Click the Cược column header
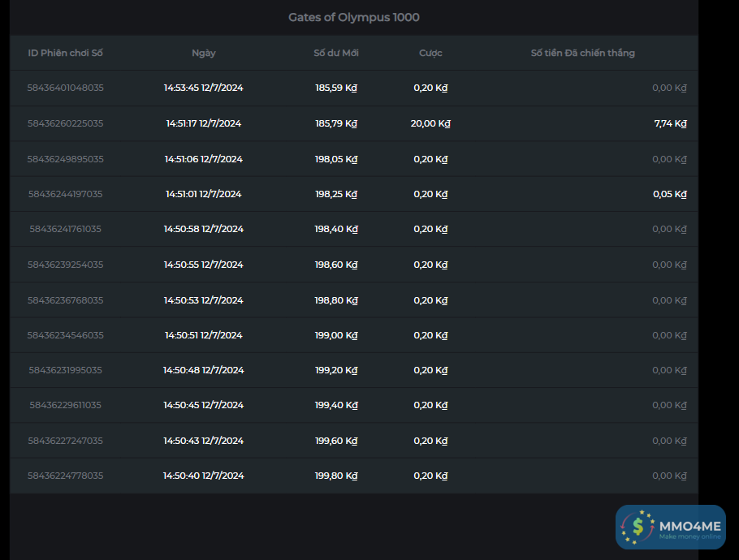 [430, 53]
